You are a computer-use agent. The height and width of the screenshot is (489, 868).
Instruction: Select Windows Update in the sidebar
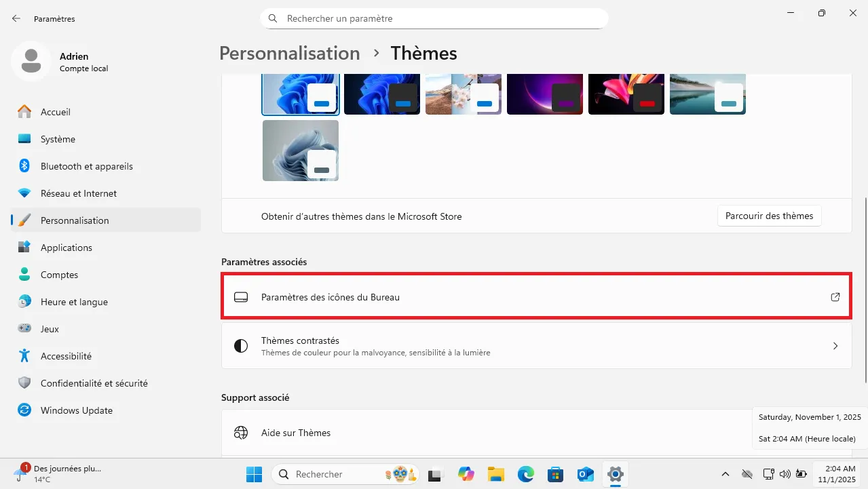pos(77,410)
